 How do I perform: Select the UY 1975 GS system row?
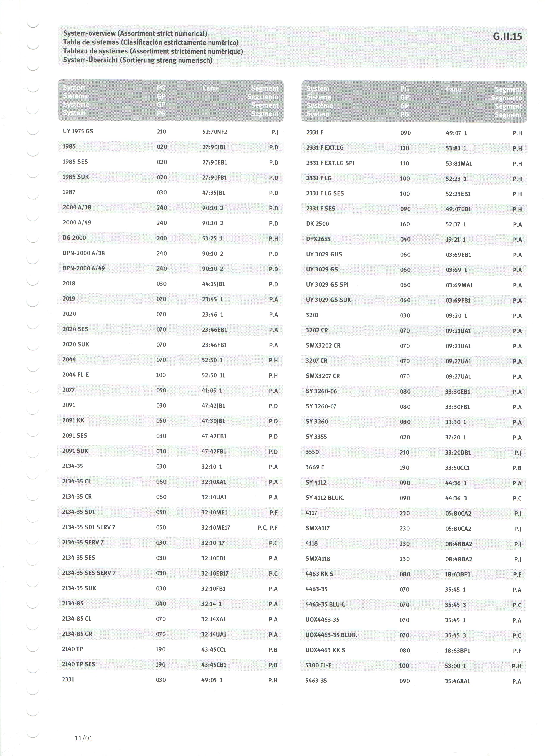pyautogui.click(x=170, y=132)
